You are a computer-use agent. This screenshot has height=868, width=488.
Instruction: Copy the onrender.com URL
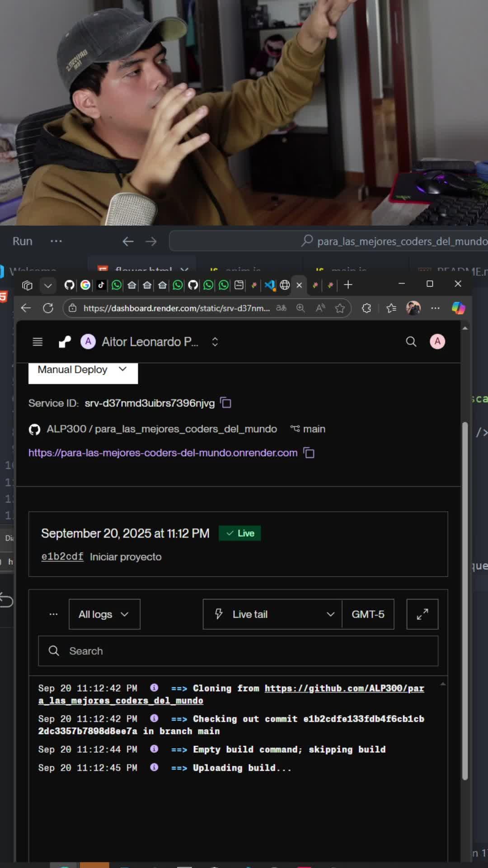coord(309,453)
